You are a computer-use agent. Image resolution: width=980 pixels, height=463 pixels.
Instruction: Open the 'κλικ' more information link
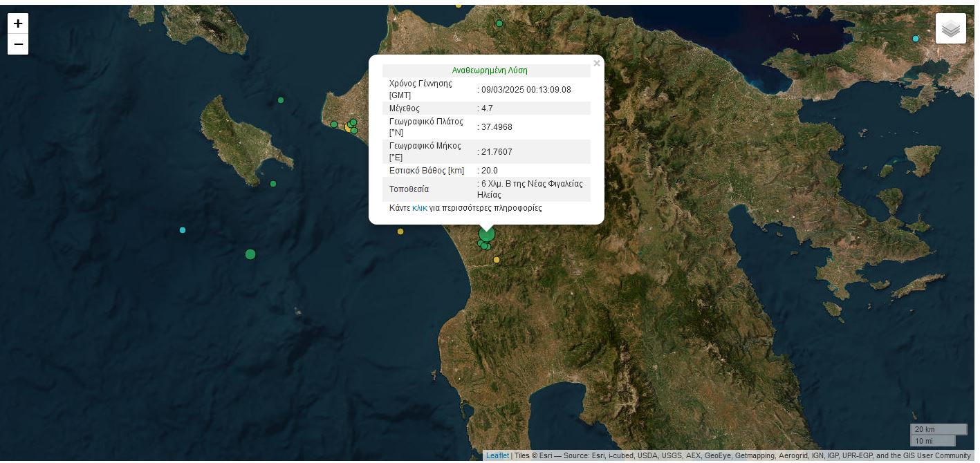[x=419, y=208]
